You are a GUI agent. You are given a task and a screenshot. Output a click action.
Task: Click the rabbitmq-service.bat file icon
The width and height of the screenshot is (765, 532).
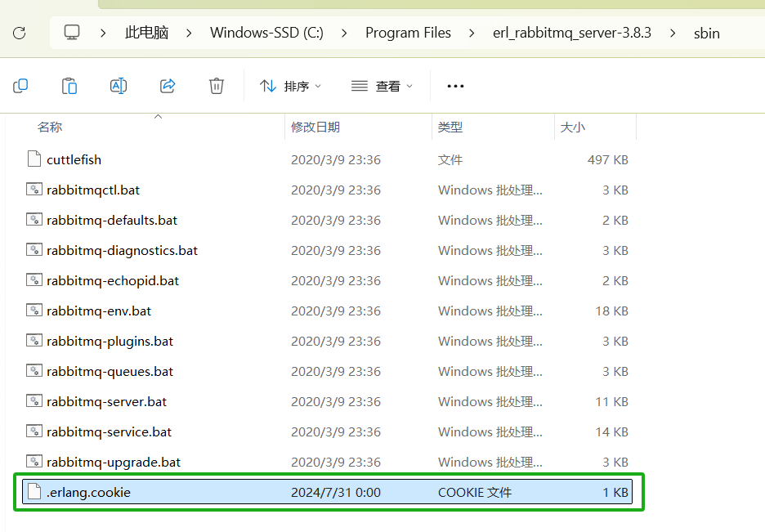(34, 431)
